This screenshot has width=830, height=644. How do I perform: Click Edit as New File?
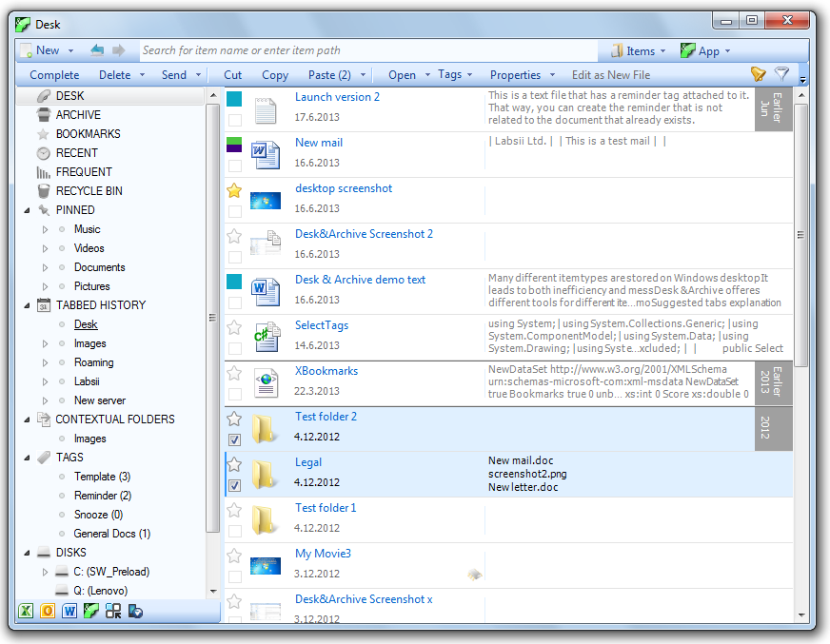[611, 74]
